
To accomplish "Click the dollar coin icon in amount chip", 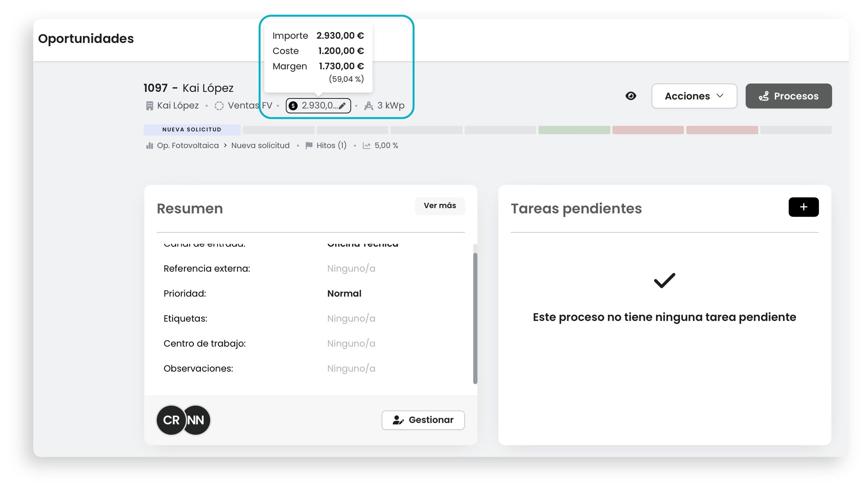I will pos(293,106).
